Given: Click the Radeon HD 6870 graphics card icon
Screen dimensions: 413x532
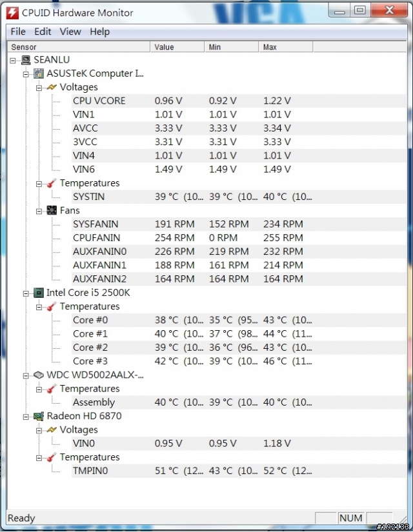Looking at the screenshot, I should click(x=39, y=416).
